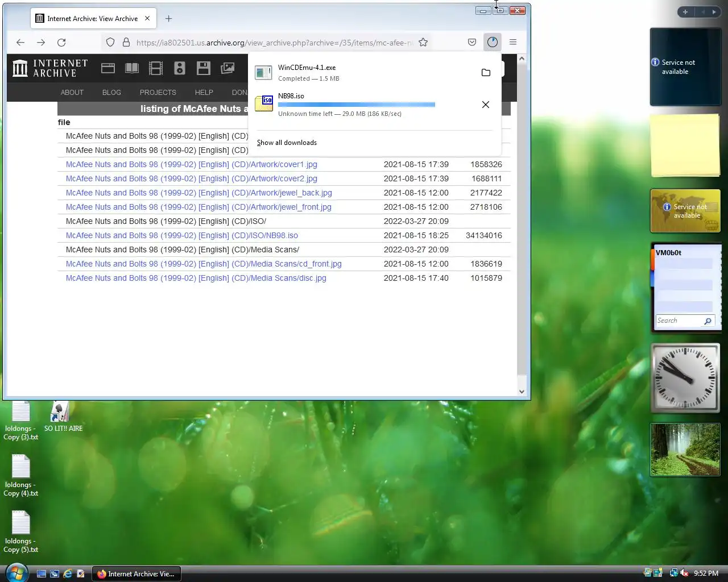Open the Artwork/cover1.jpg link

coord(192,164)
